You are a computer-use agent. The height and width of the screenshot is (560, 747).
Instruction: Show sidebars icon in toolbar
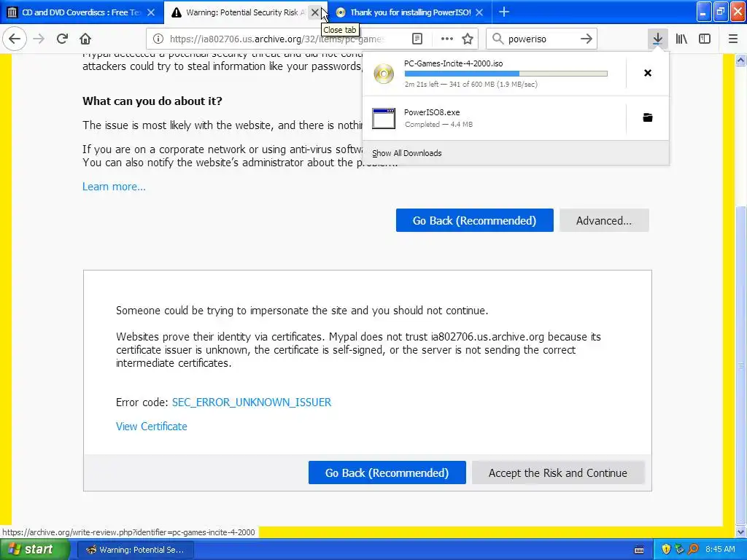click(705, 39)
